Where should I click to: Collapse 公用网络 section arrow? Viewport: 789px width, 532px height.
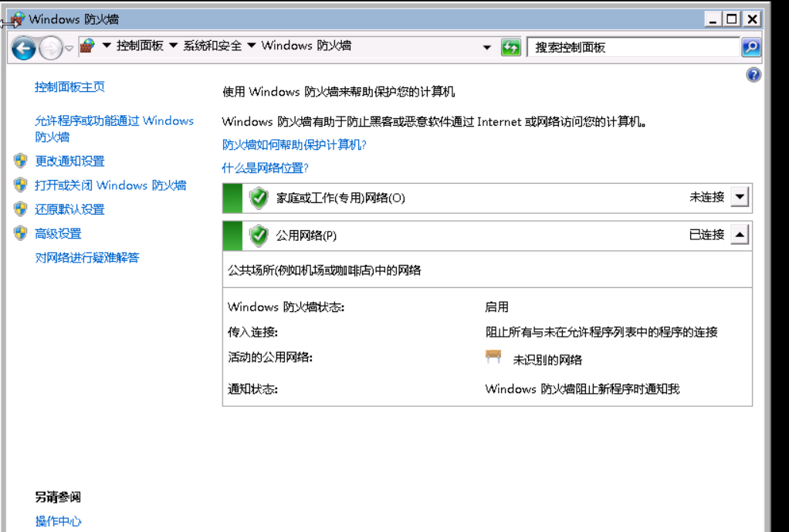(x=740, y=235)
